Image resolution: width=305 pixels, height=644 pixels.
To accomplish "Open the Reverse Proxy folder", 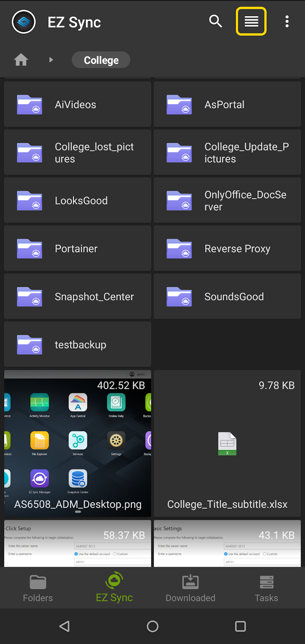I will click(227, 249).
